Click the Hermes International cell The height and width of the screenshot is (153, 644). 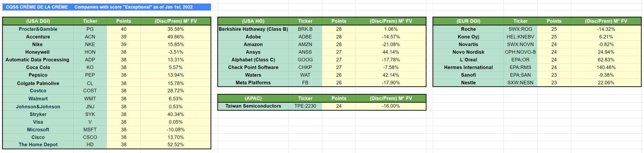468,67
